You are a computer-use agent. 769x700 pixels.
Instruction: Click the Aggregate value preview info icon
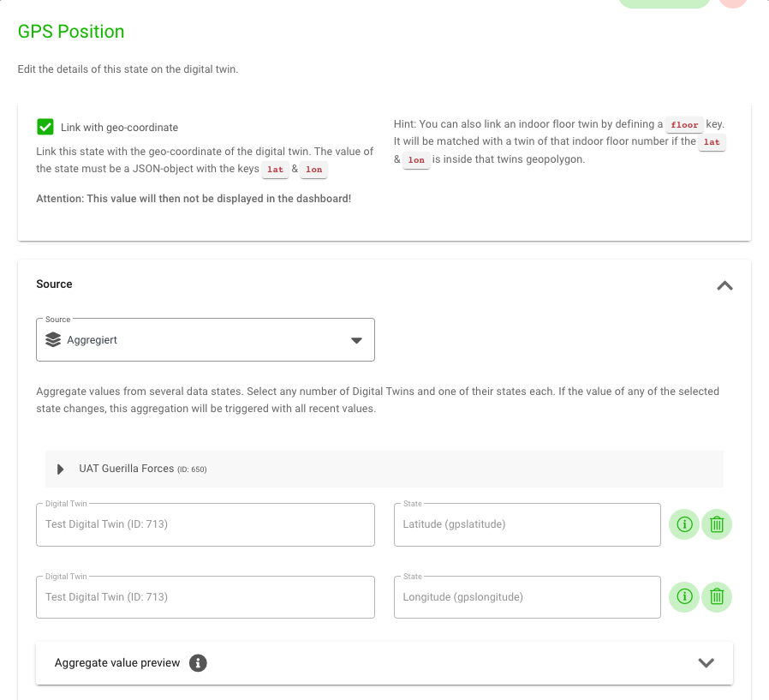(198, 663)
